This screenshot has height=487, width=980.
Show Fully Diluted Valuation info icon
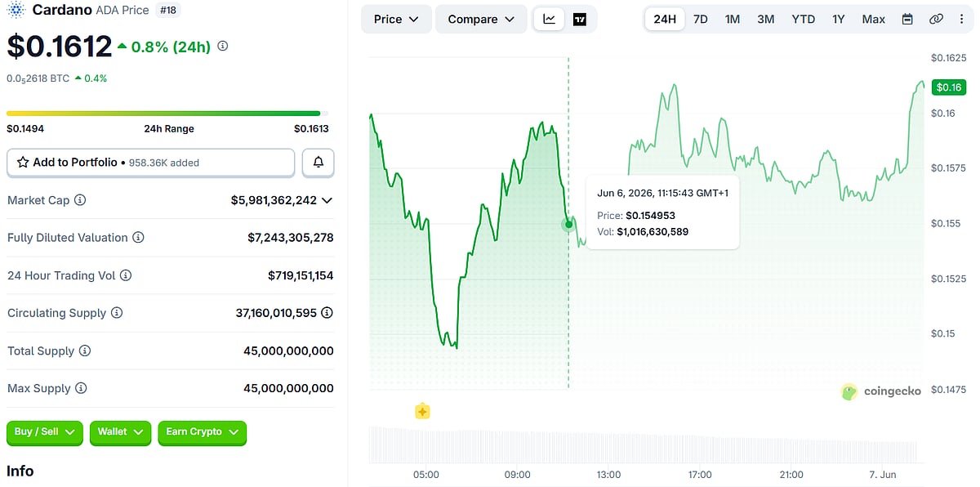138,238
